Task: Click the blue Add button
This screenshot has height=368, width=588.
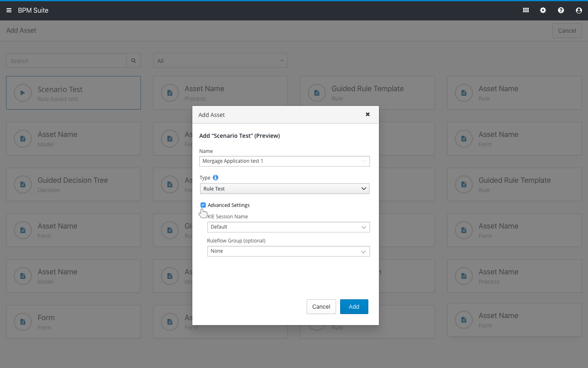Action: [x=354, y=307]
